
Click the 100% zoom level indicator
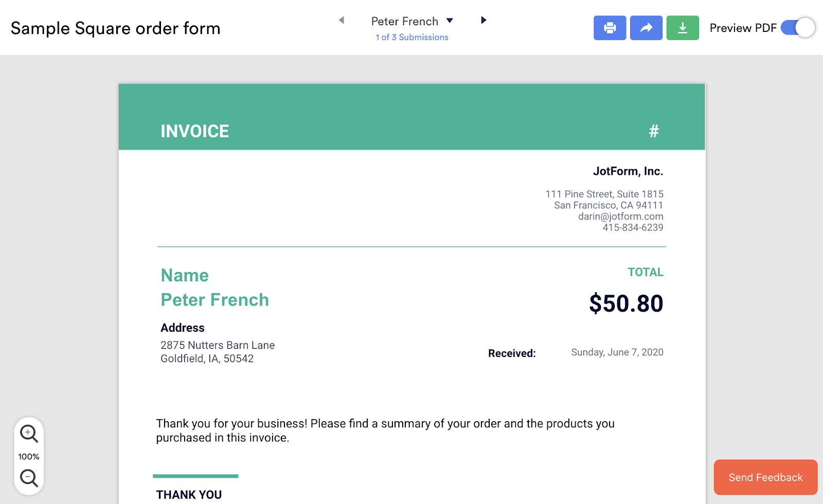point(29,457)
